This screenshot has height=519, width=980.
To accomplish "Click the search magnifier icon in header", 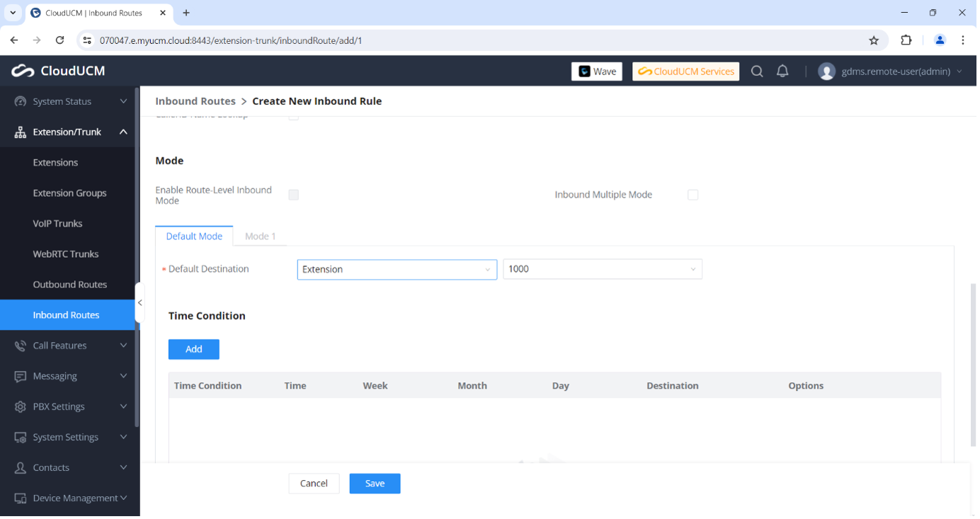I will 757,72.
